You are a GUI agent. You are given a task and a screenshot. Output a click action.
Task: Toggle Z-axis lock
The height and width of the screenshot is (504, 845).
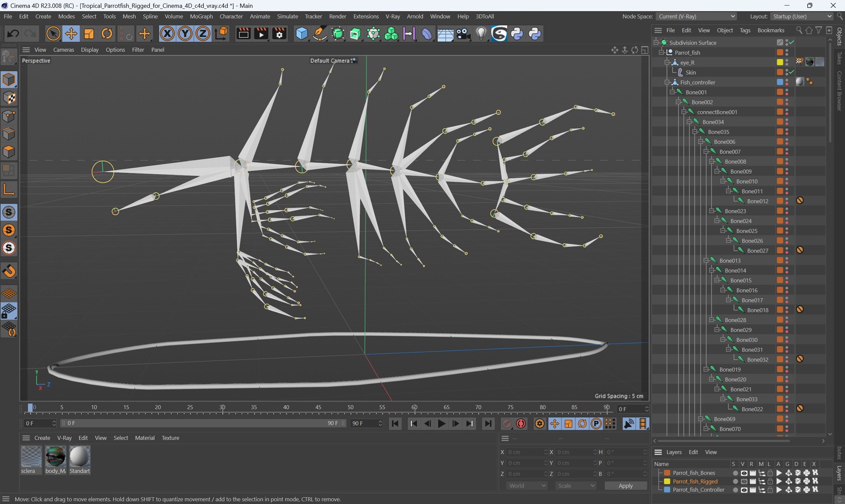[x=203, y=34]
